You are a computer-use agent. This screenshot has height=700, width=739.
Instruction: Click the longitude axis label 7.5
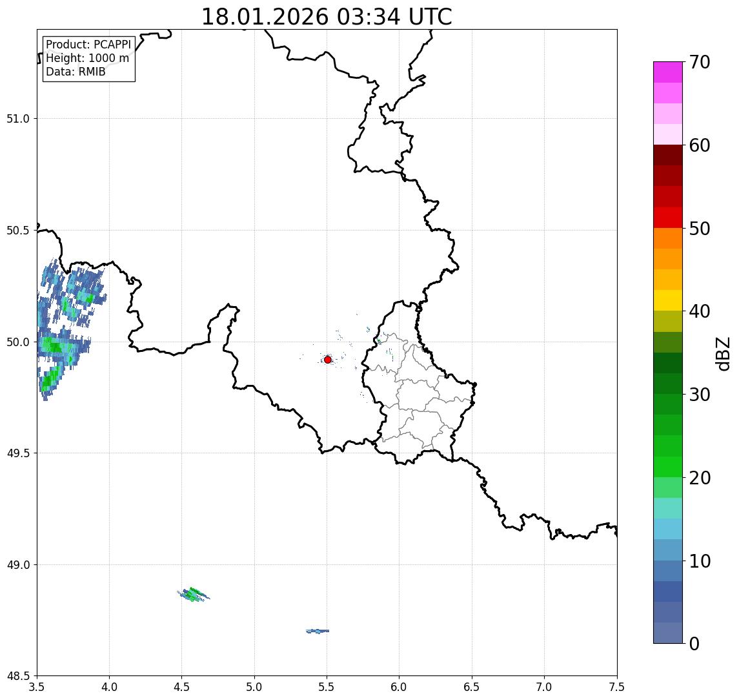pos(617,687)
